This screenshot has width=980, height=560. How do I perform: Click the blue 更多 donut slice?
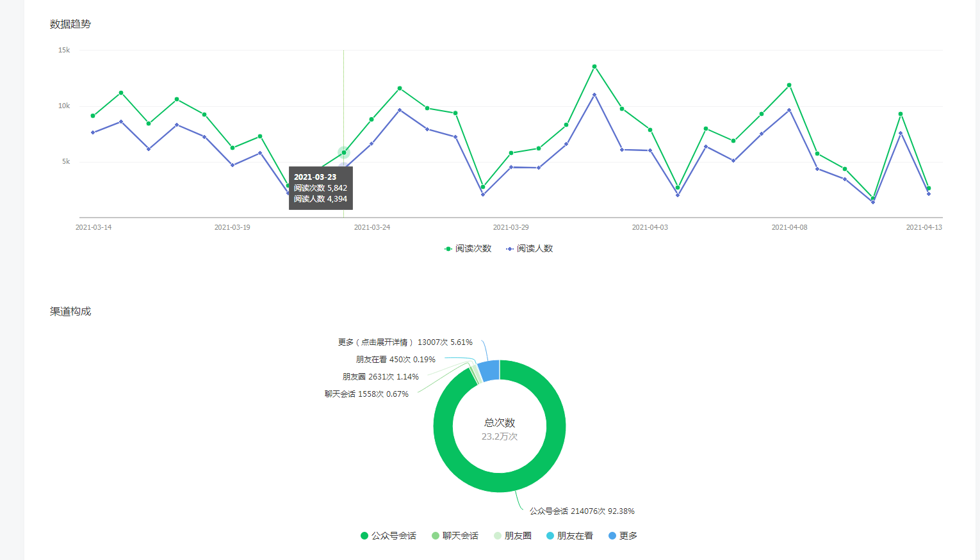pos(489,371)
